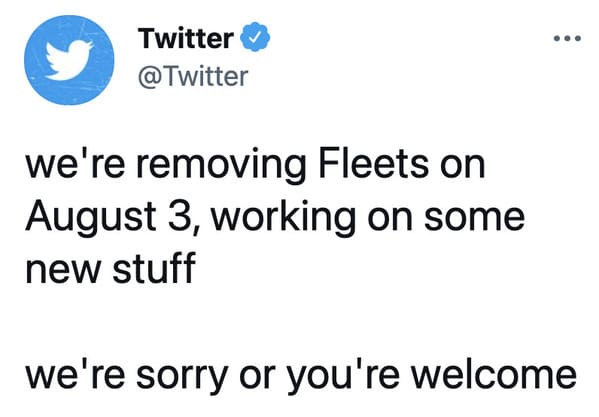This screenshot has height=417, width=599.
Task: Click the word removing in tweet
Action: (221, 166)
